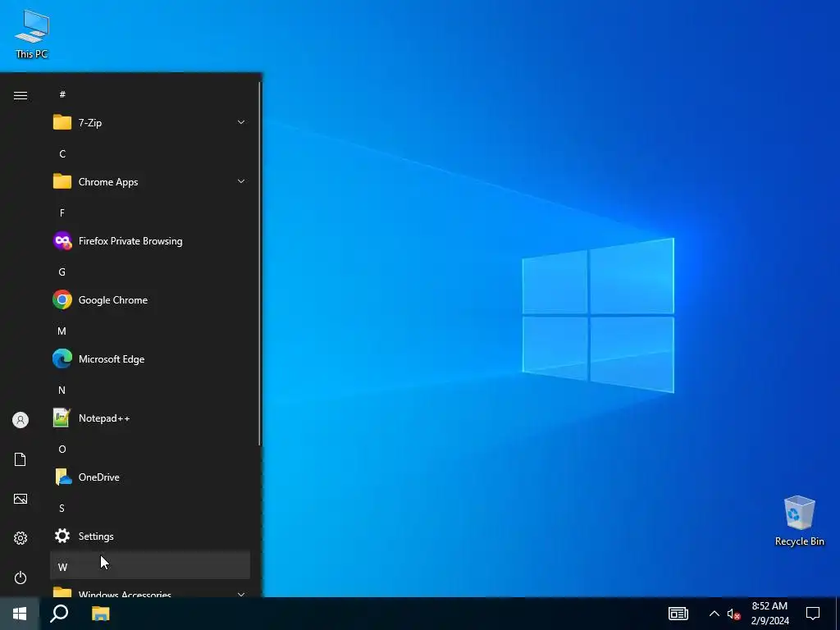
Task: Expand the Windows Accessories chevron
Action: click(x=241, y=594)
